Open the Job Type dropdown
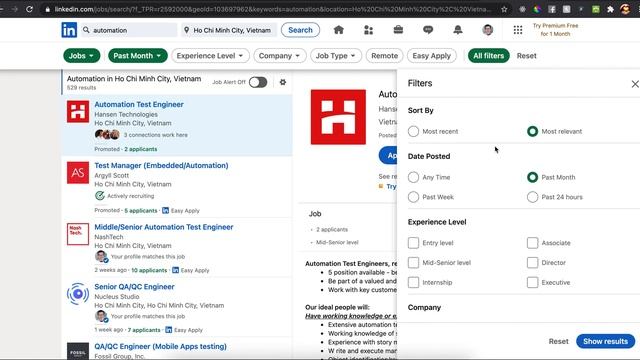Screen dimensions: 640x360 (336, 56)
